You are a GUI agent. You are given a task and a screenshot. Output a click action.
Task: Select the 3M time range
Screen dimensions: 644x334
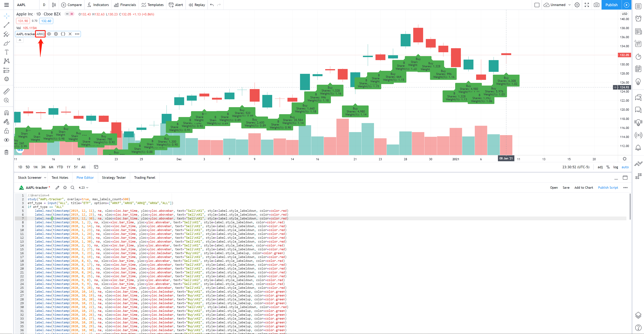[43, 167]
